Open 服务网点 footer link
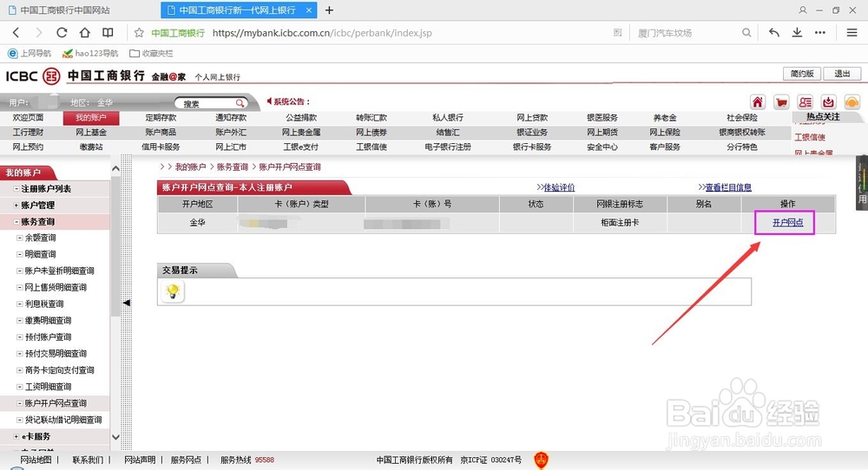Viewport: 868px width, 470px height. [186, 460]
